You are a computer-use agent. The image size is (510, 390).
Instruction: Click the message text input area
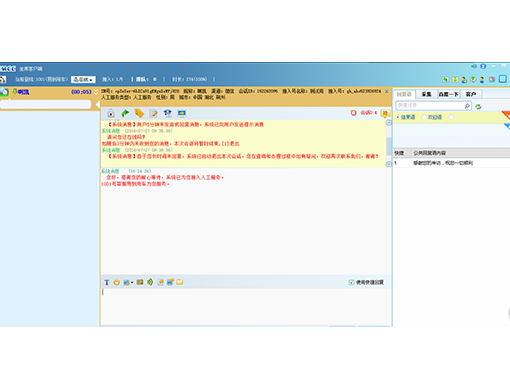point(246,307)
